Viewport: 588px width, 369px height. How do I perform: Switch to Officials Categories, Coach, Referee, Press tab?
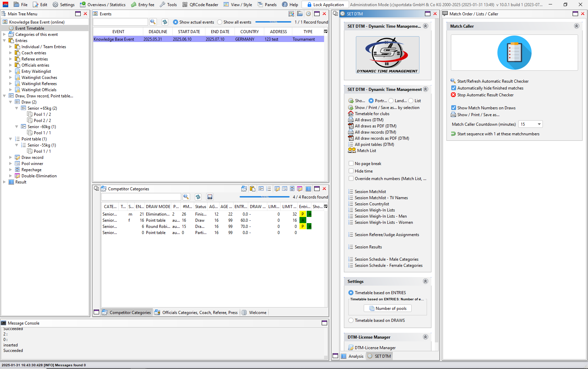tap(196, 312)
